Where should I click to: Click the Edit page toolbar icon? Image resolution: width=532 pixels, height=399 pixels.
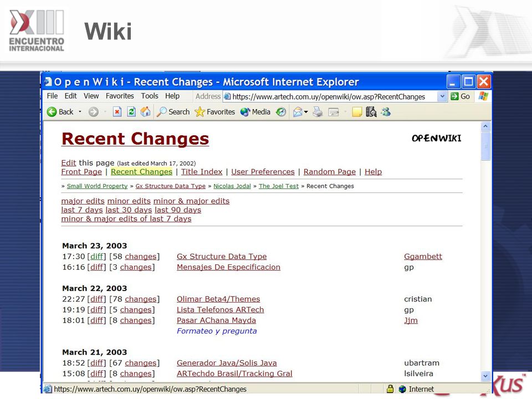334,111
